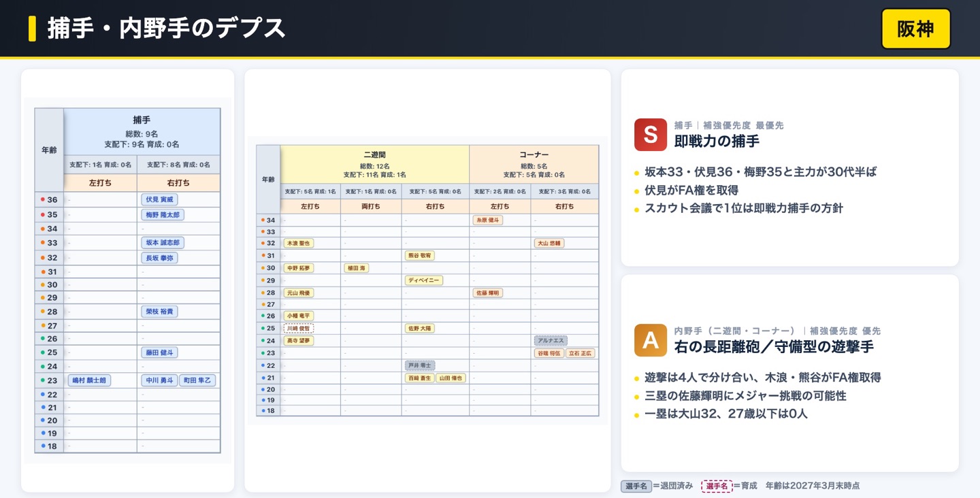Click the heading 右の長距離砲／守備型の遊撃手
The image size is (980, 498).
coord(774,347)
